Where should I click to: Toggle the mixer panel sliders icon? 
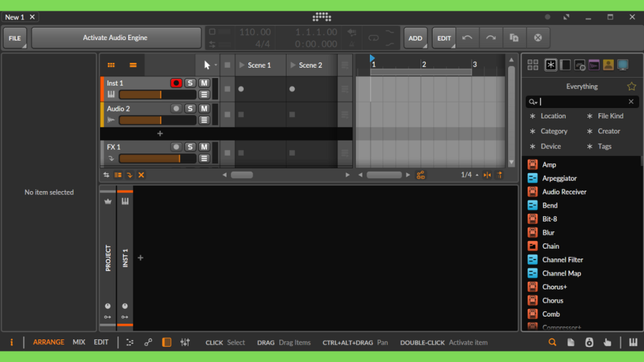click(186, 343)
